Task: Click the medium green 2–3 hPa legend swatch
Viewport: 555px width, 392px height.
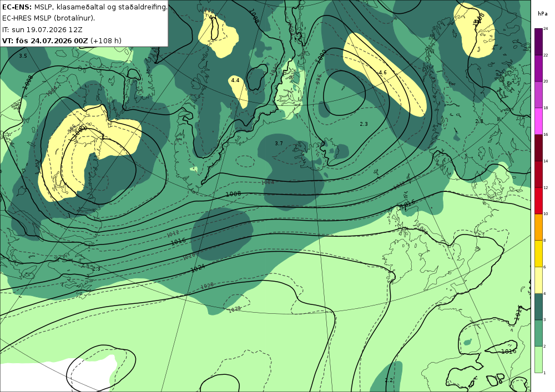Action: [x=539, y=333]
